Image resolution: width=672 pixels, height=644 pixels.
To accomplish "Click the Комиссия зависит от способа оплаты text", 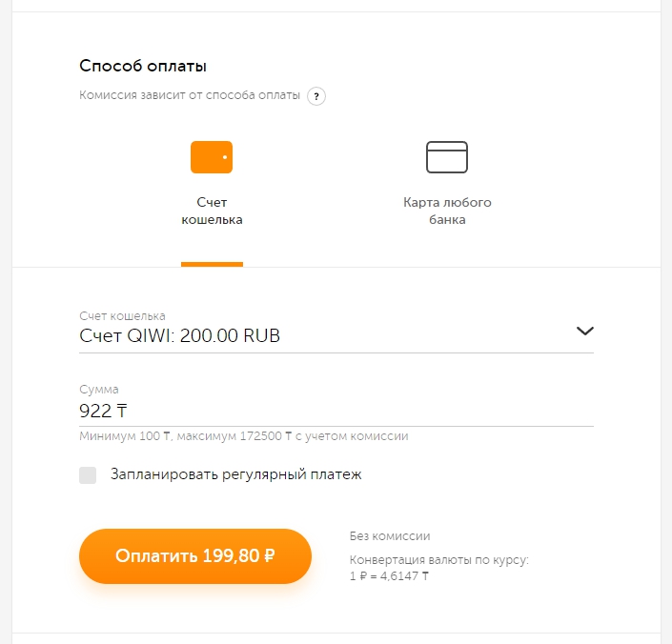I will point(190,95).
